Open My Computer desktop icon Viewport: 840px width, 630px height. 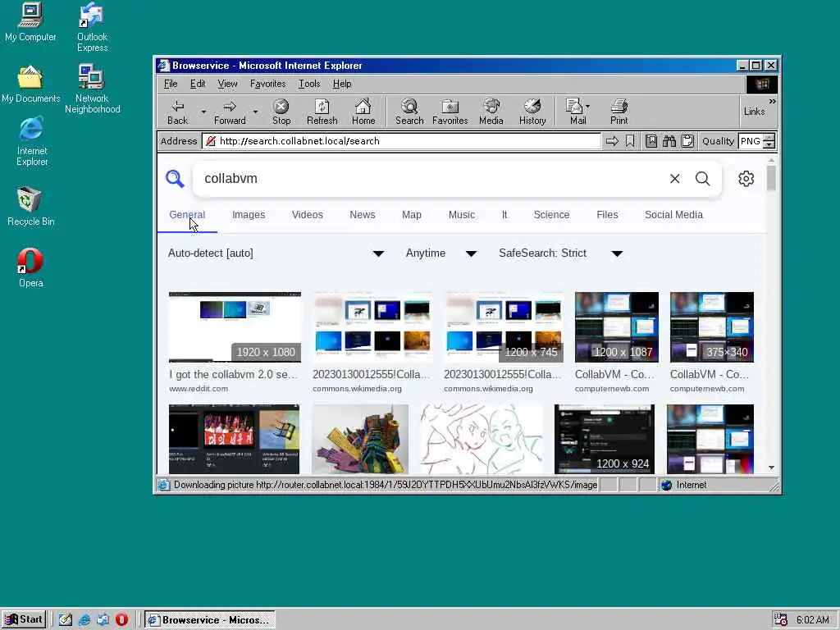tap(30, 22)
